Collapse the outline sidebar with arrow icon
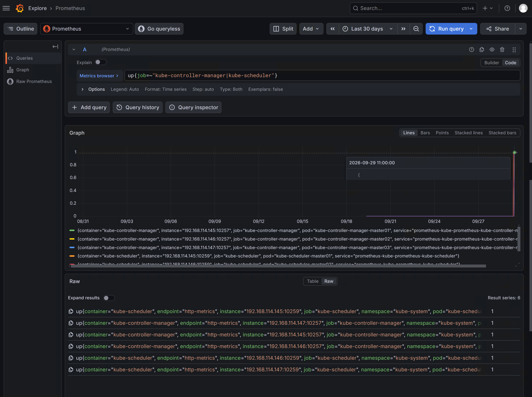This screenshot has height=397, width=532. (55, 47)
